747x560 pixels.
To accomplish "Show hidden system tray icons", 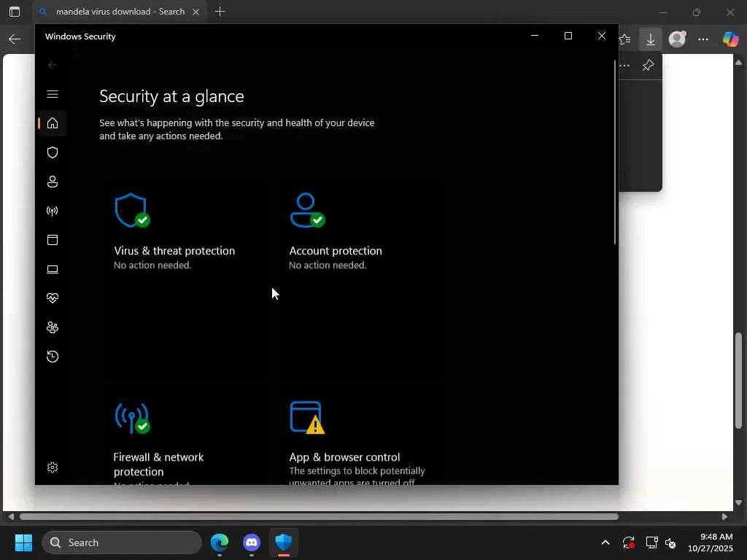I will pyautogui.click(x=605, y=542).
